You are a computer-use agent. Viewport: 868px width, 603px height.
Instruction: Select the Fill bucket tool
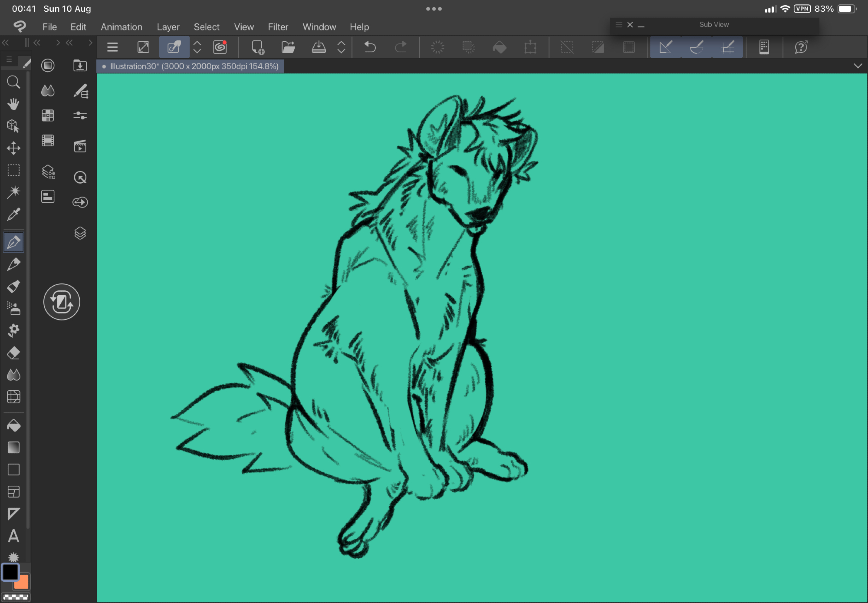click(x=13, y=426)
